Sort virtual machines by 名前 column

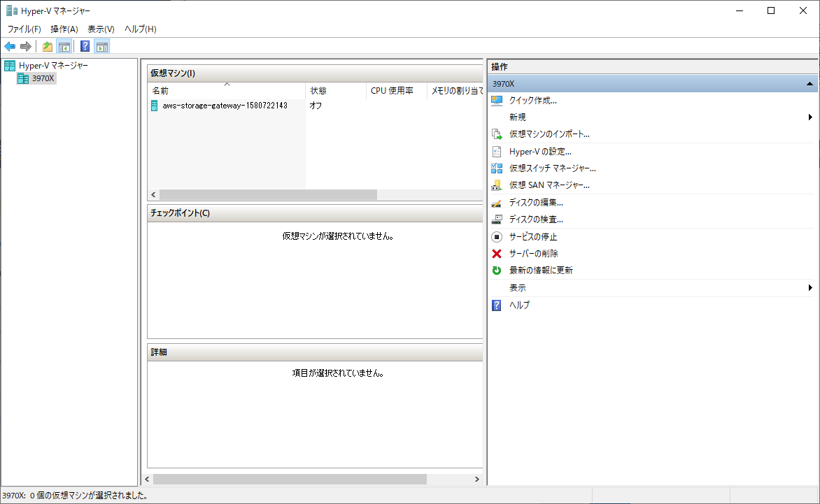[x=227, y=91]
